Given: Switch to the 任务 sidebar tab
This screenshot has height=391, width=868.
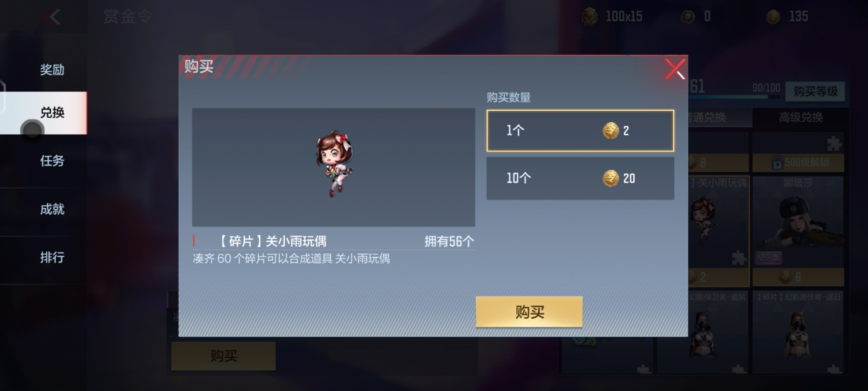Looking at the screenshot, I should [52, 161].
